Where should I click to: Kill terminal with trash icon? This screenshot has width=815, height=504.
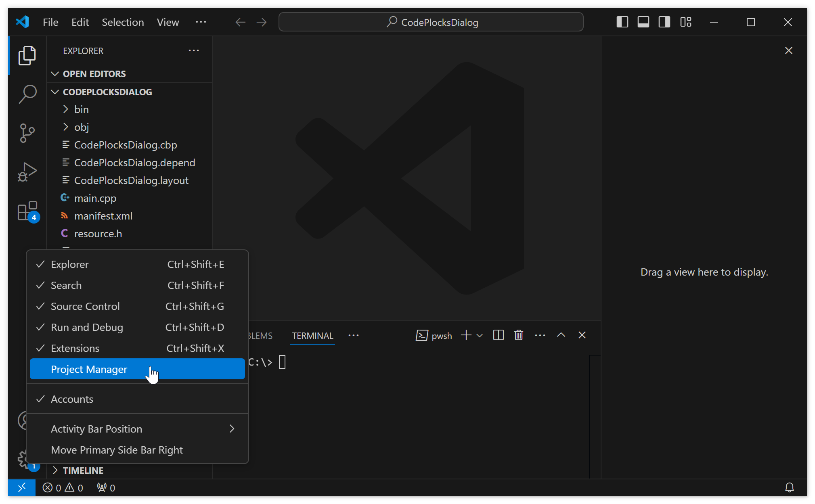519,335
